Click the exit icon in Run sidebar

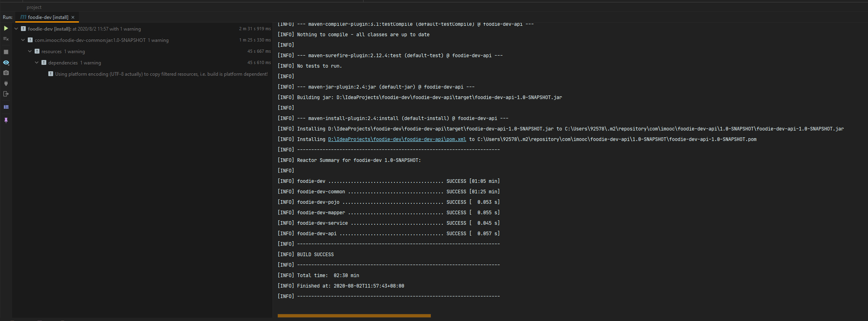[6, 94]
